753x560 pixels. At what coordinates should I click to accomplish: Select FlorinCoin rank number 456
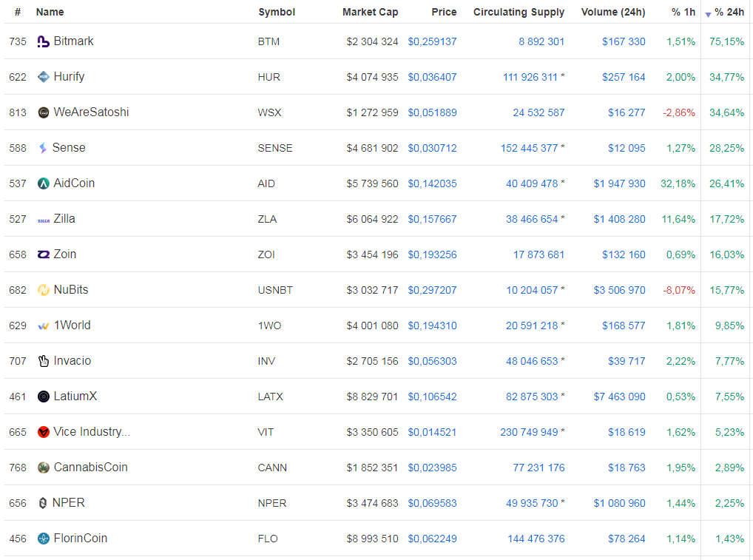[18, 539]
